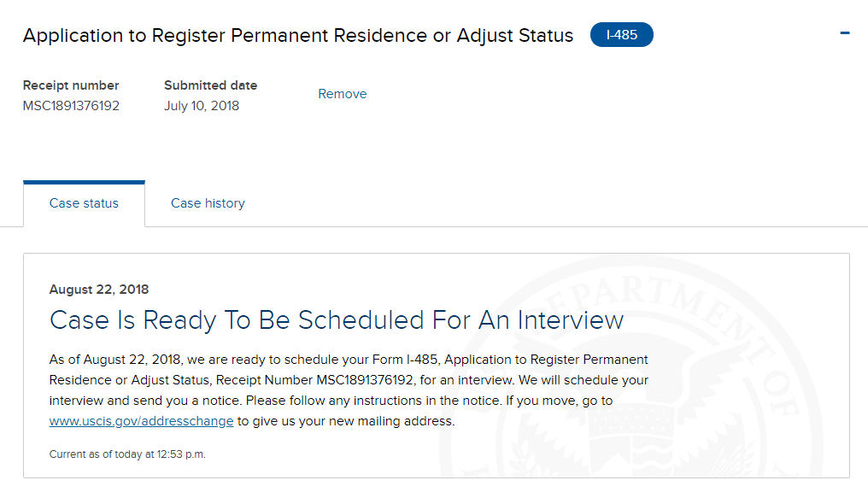This screenshot has height=492, width=868.
Task: Click the Current as of today timestamp
Action: tap(127, 454)
